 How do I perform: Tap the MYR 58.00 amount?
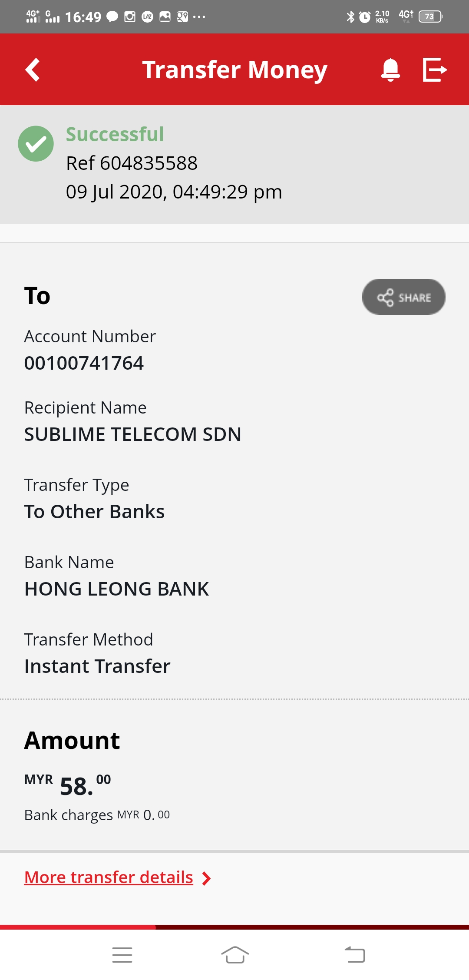click(x=68, y=785)
